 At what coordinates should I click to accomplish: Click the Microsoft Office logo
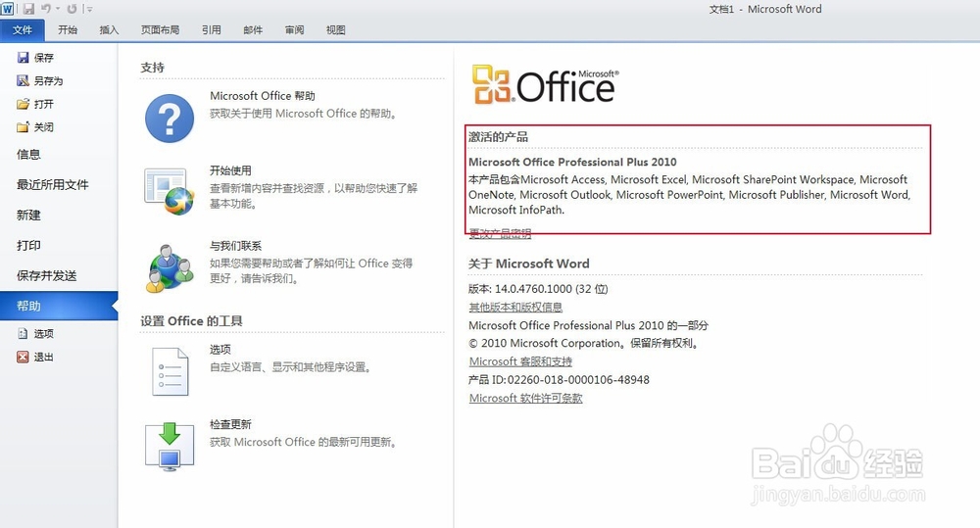545,83
